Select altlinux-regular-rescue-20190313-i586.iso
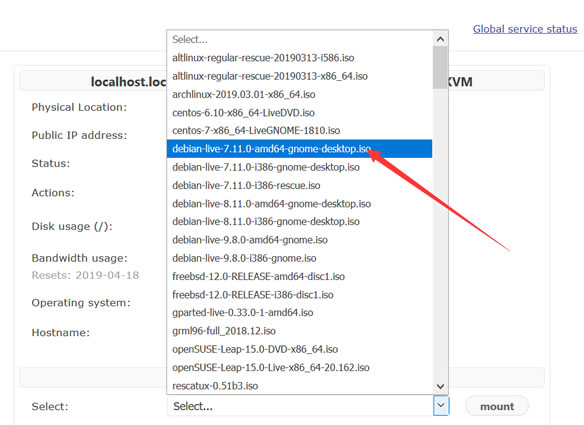The height and width of the screenshot is (425, 584). (299, 58)
